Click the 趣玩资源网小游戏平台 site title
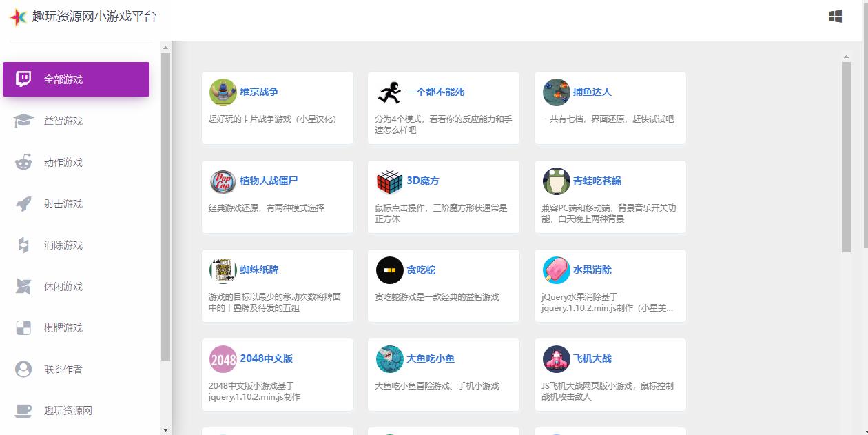This screenshot has width=868, height=435. click(x=94, y=17)
